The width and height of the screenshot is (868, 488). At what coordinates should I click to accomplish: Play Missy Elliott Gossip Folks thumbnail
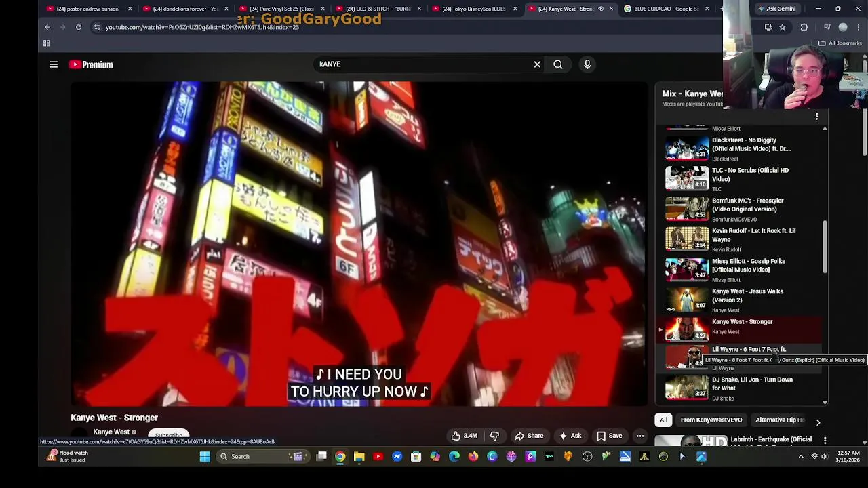tap(687, 270)
